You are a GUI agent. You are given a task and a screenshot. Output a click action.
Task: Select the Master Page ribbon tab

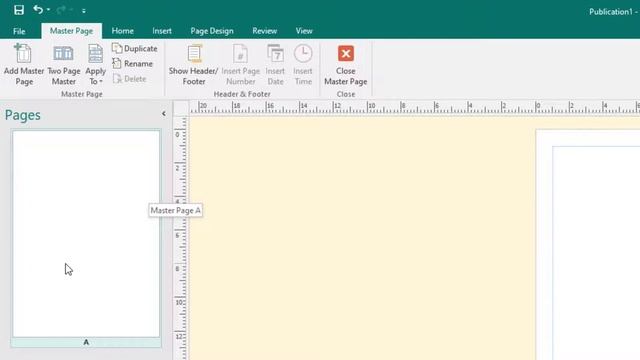[71, 31]
